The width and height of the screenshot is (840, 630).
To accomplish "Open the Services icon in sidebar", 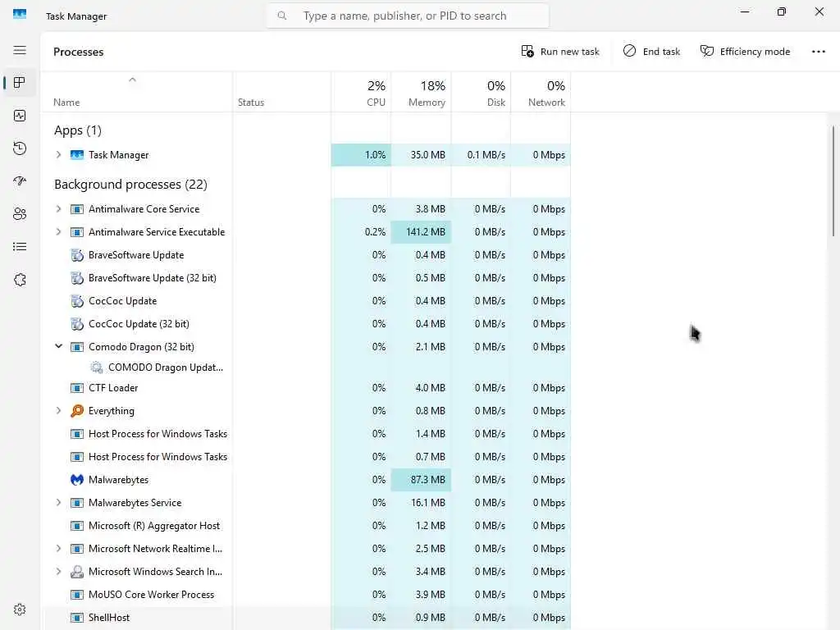I will point(20,280).
